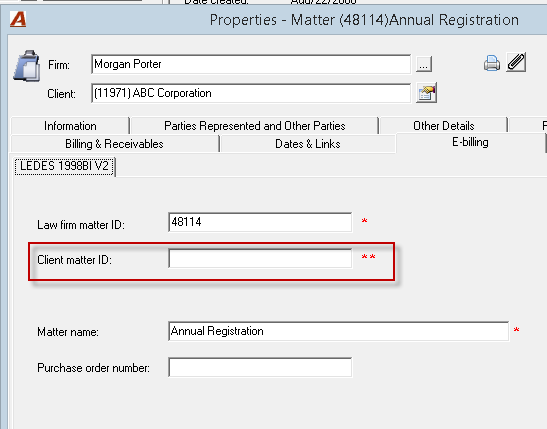Click the empty Client matter ID field
Viewport: 547px width, 429px height.
click(260, 258)
